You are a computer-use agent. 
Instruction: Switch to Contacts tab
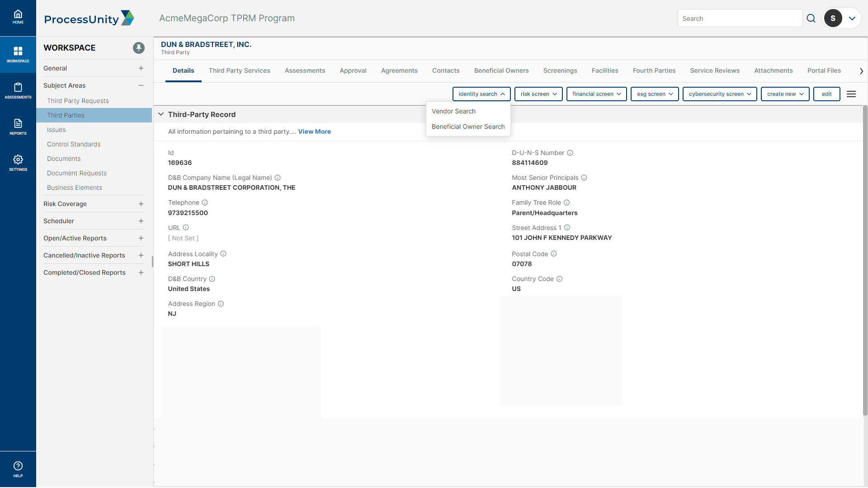tap(446, 70)
